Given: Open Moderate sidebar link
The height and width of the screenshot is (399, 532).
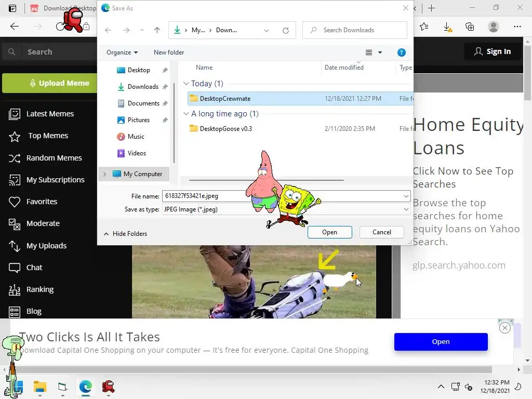Looking at the screenshot, I should click(34, 223).
